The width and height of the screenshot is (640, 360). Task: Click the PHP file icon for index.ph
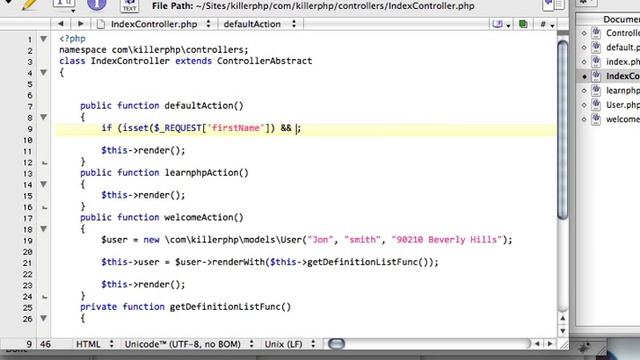[x=596, y=62]
